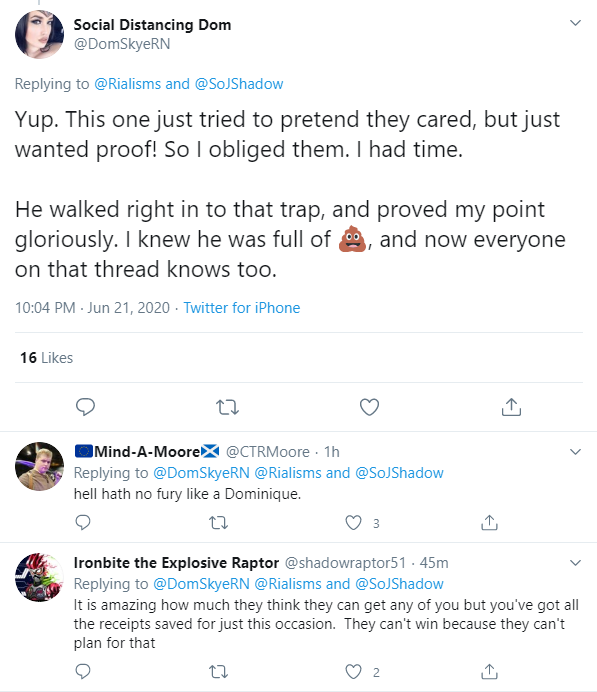
Task: Like the main tweet with heart icon
Action: [369, 407]
